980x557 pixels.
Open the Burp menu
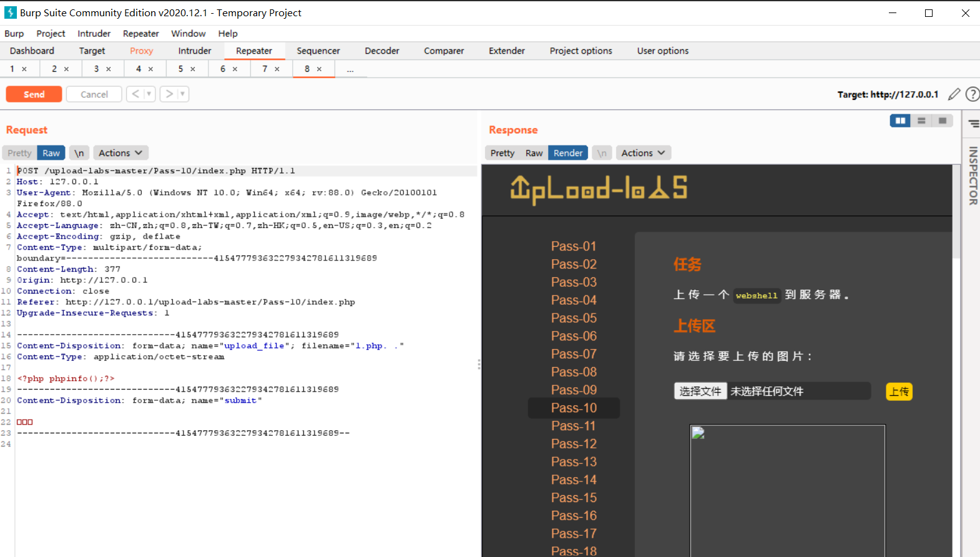click(14, 34)
